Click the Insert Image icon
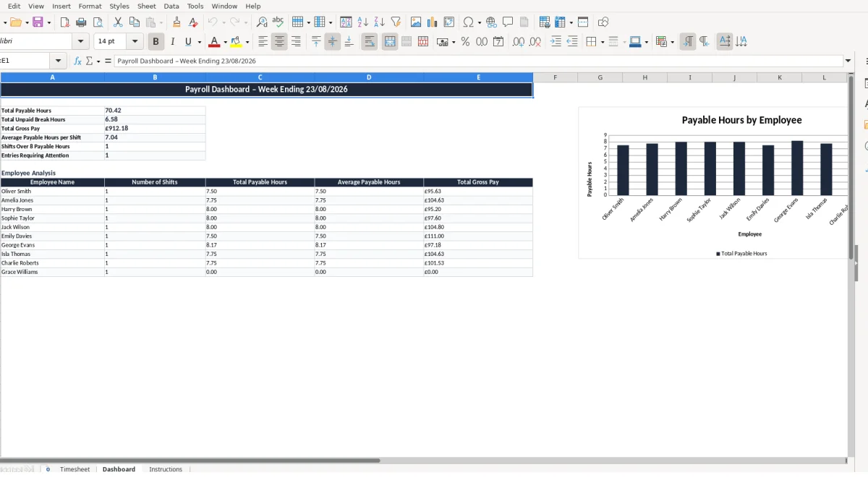 pyautogui.click(x=416, y=22)
